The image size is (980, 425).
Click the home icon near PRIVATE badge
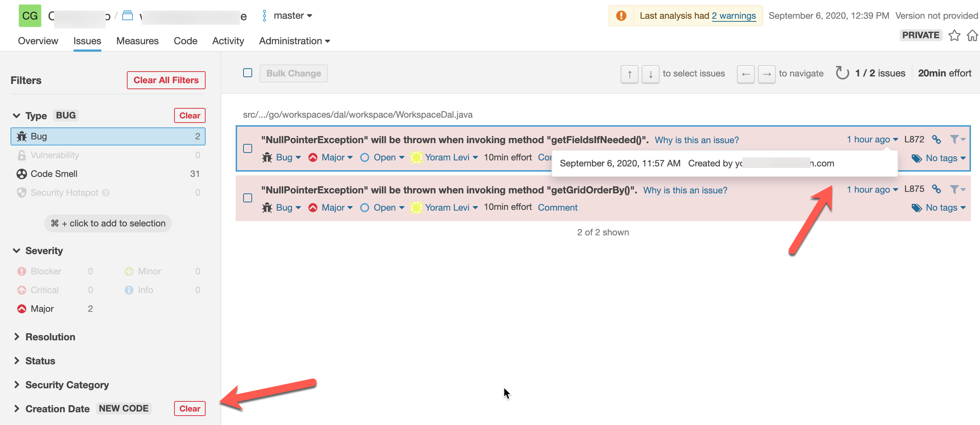tap(972, 35)
